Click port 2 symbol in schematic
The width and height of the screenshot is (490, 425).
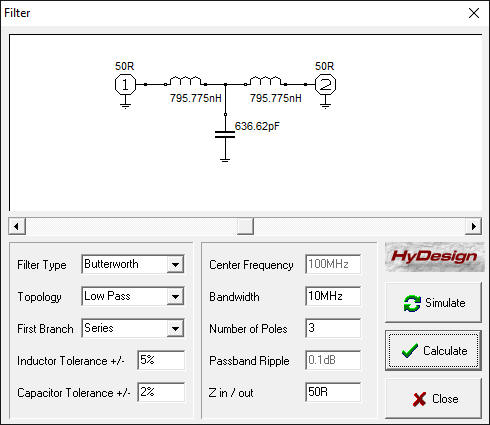pyautogui.click(x=325, y=85)
